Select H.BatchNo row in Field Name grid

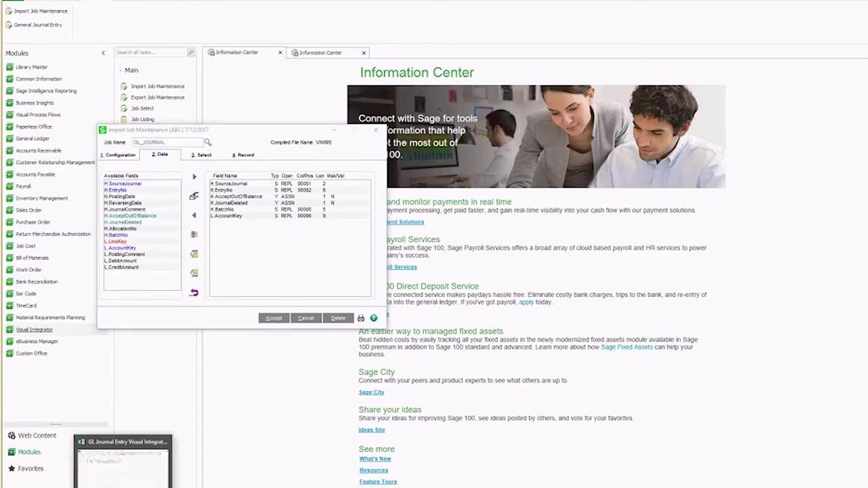pos(290,209)
